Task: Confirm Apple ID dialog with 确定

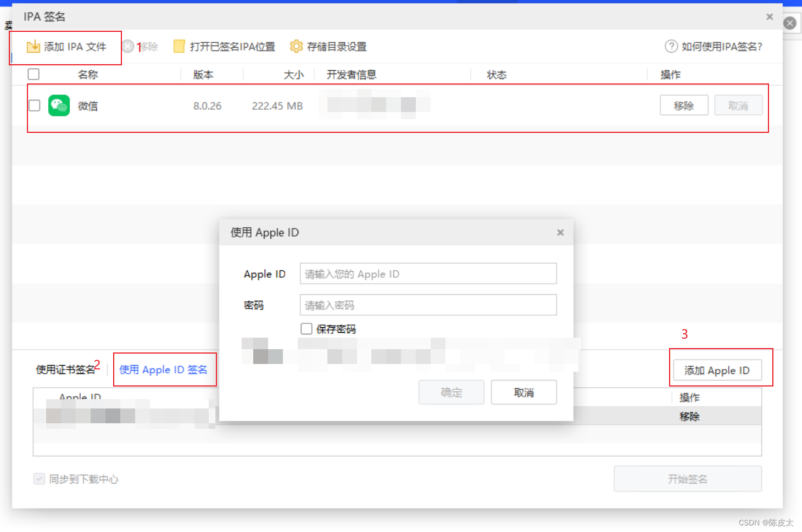Action: 452,392
